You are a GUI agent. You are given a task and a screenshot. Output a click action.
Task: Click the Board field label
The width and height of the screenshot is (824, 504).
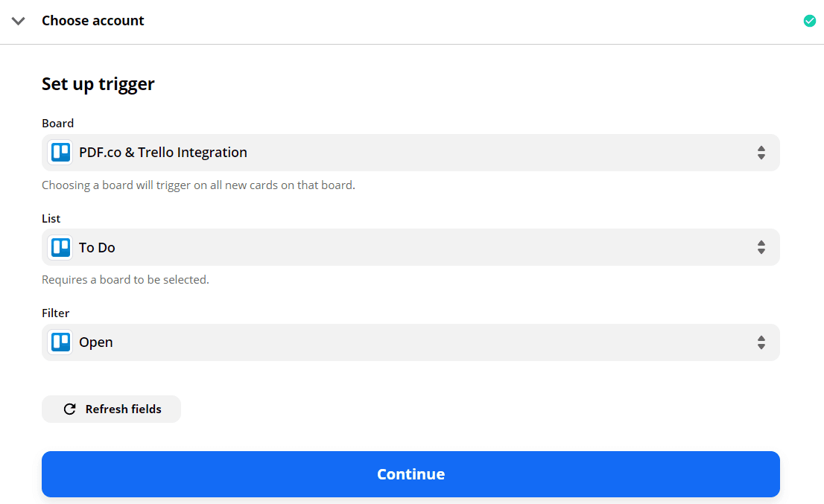57,123
